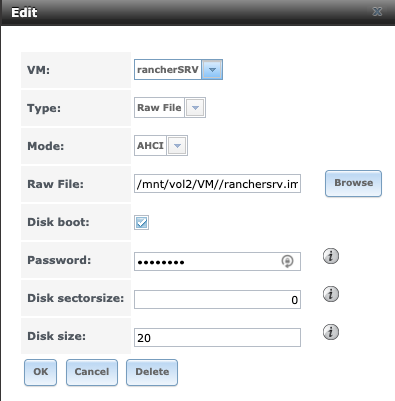Focus the Raw File path field

click(217, 184)
